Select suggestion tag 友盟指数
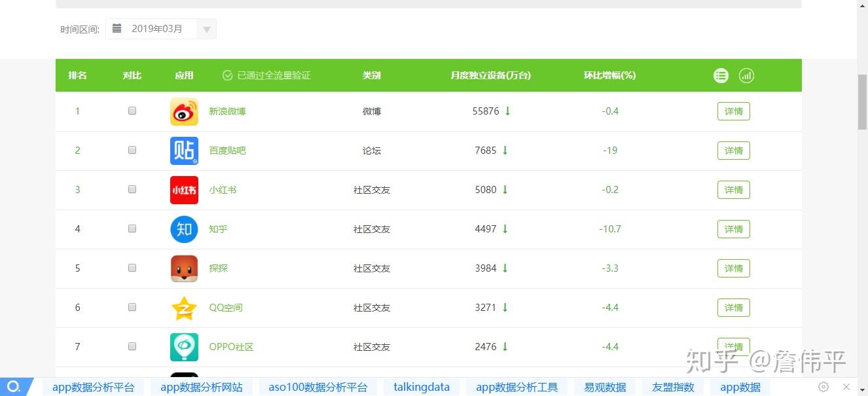The width and height of the screenshot is (868, 396). (x=673, y=387)
